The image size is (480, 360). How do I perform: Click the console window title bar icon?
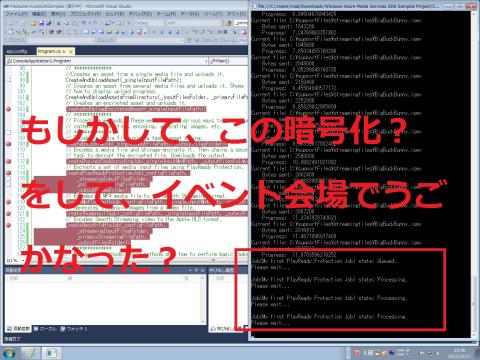254,6
